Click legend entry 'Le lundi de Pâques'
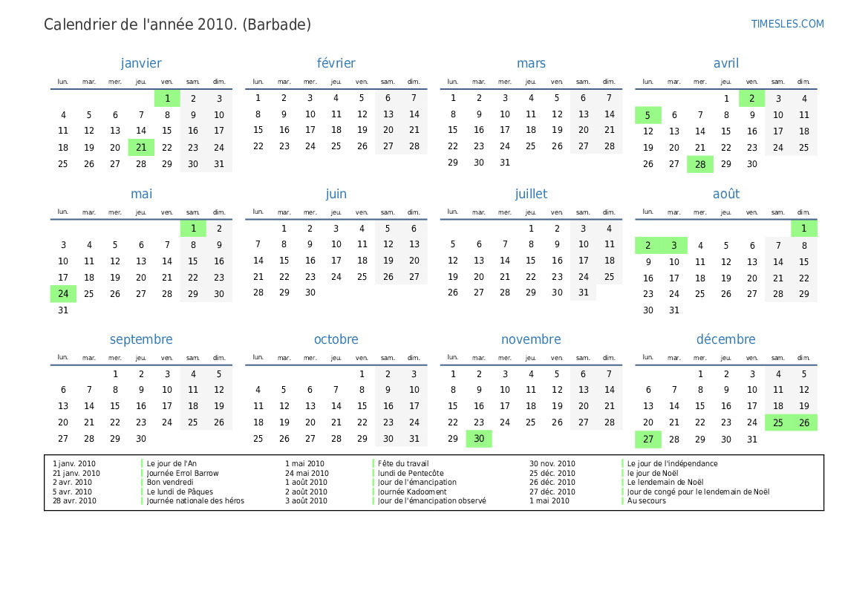Image resolution: width=868 pixels, height=614 pixels. 180,491
